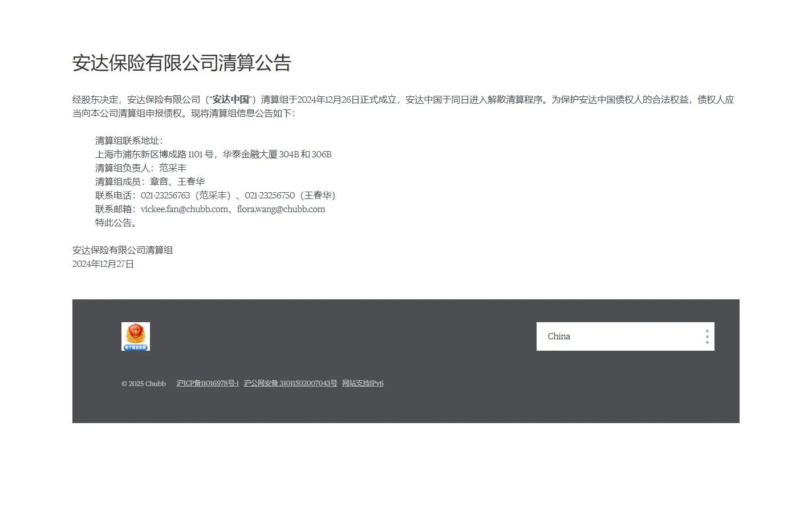
Task: Click the electronic business license badge icon
Action: pyautogui.click(x=136, y=336)
